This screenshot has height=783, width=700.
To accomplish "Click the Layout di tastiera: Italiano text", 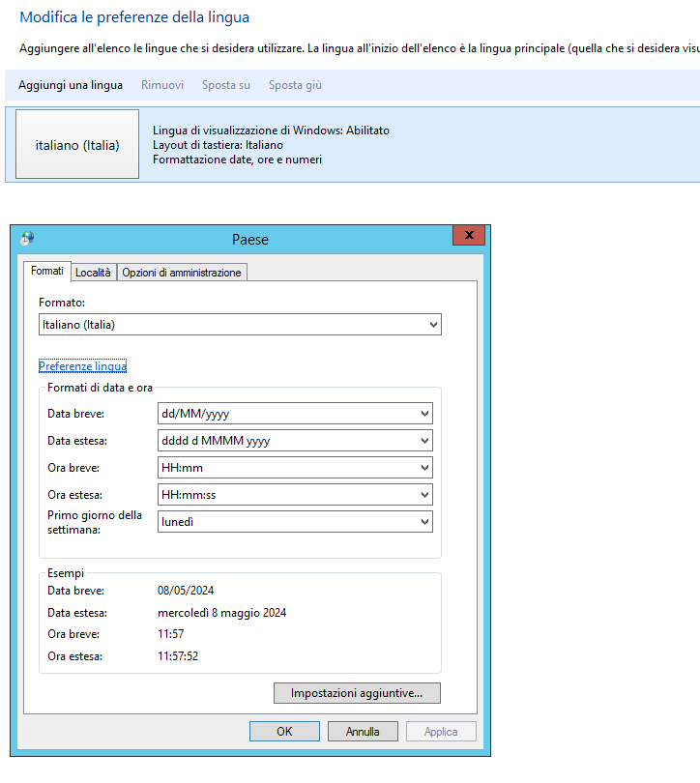I will pos(218,145).
